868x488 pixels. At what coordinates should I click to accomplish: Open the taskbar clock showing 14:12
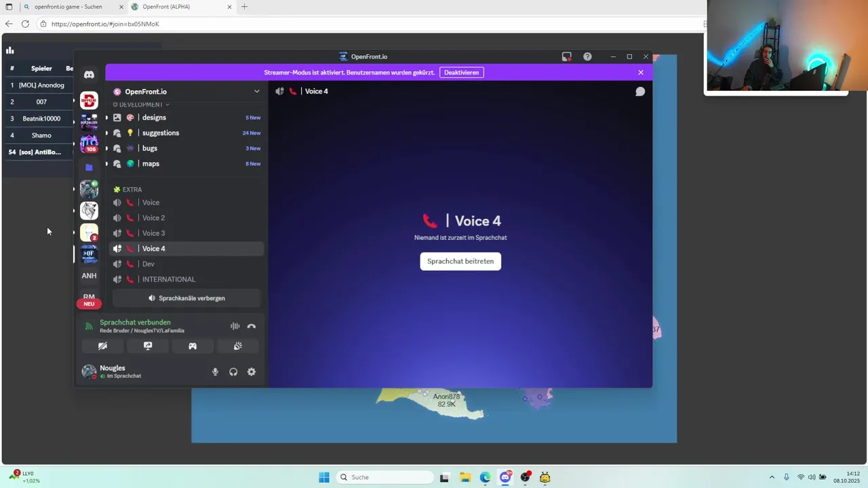point(847,477)
